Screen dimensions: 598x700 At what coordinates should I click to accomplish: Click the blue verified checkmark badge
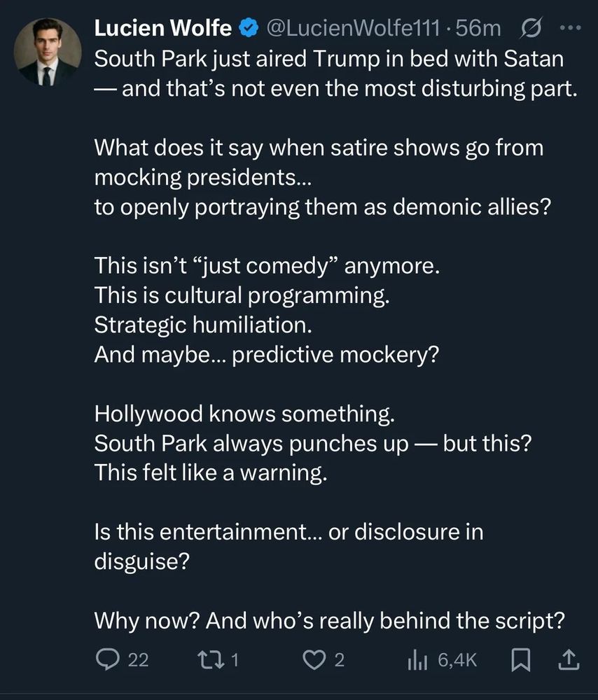249,28
